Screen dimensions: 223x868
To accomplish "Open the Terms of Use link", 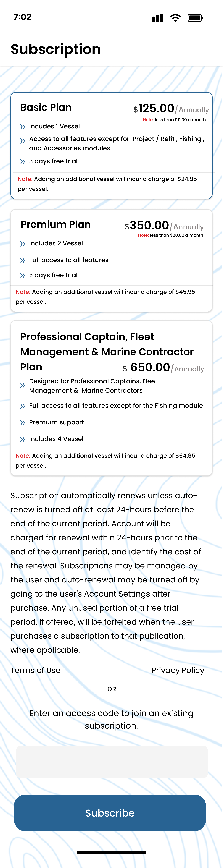I will pyautogui.click(x=35, y=670).
